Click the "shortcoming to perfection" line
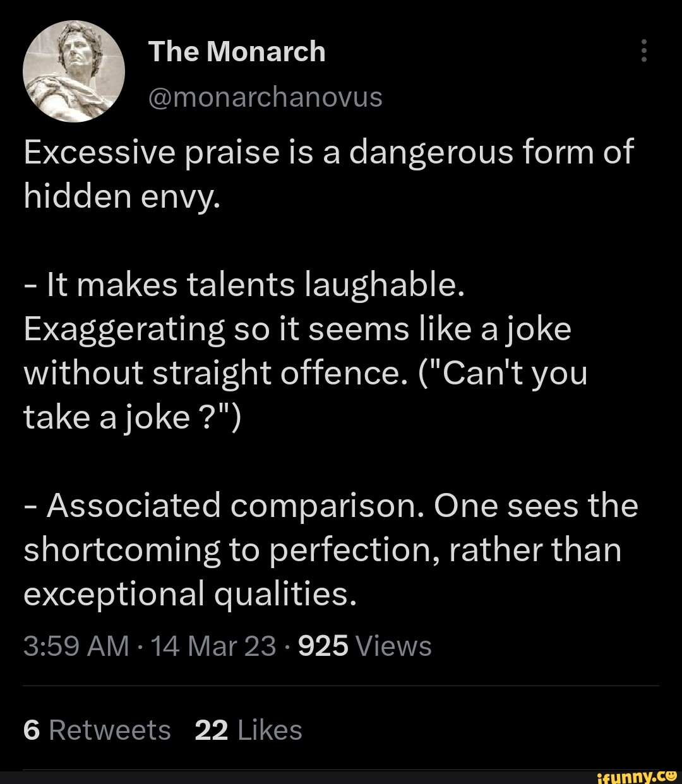The width and height of the screenshot is (682, 784). tap(322, 550)
